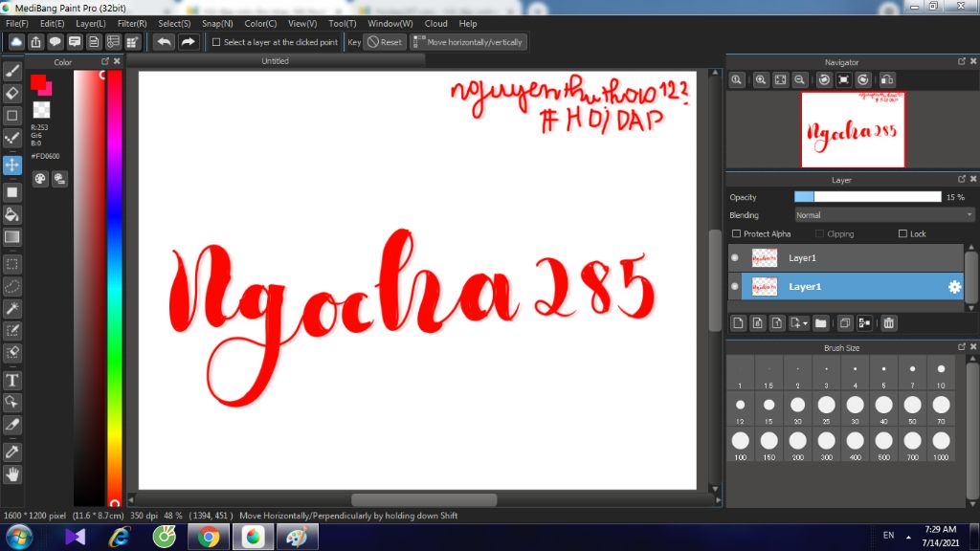Screen dimensions: 980x551
Task: Open the Blending mode dropdown
Action: (x=884, y=215)
